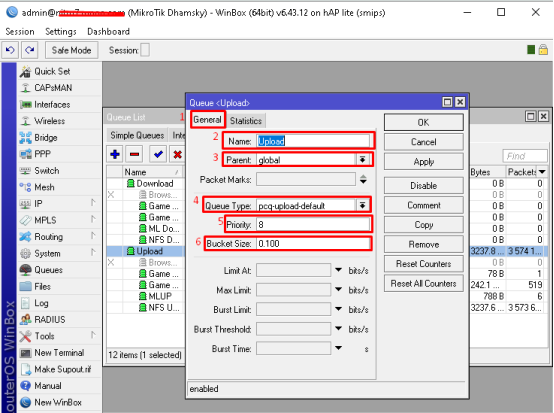Click the Name input field

(313, 141)
